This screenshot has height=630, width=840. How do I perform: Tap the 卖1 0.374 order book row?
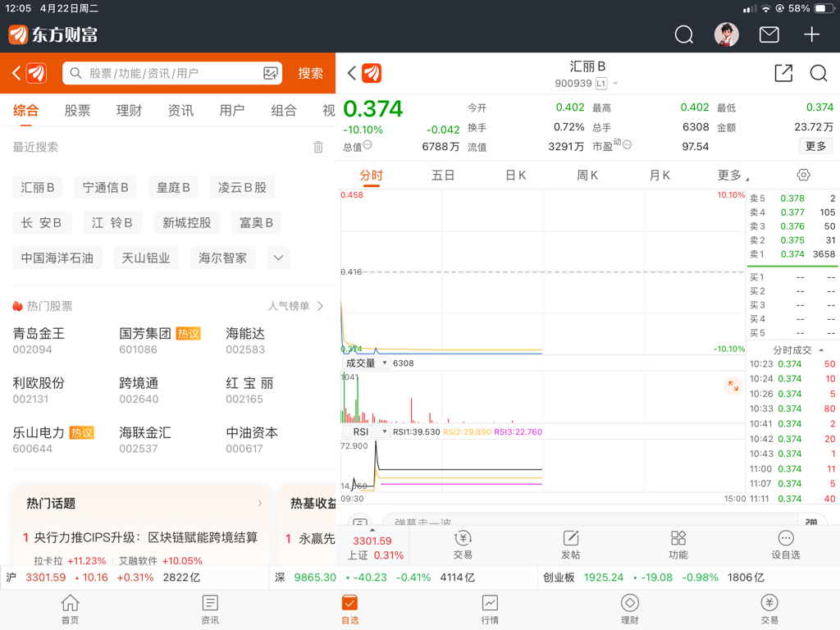[792, 254]
